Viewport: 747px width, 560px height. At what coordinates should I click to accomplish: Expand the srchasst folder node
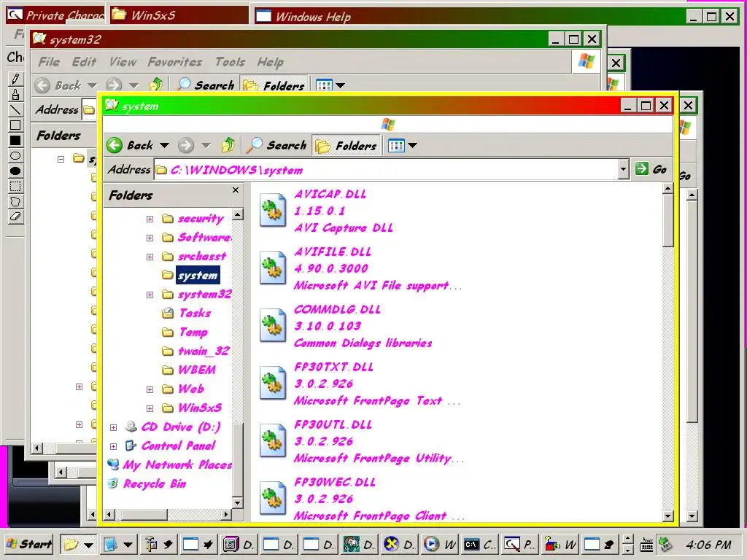coord(150,257)
